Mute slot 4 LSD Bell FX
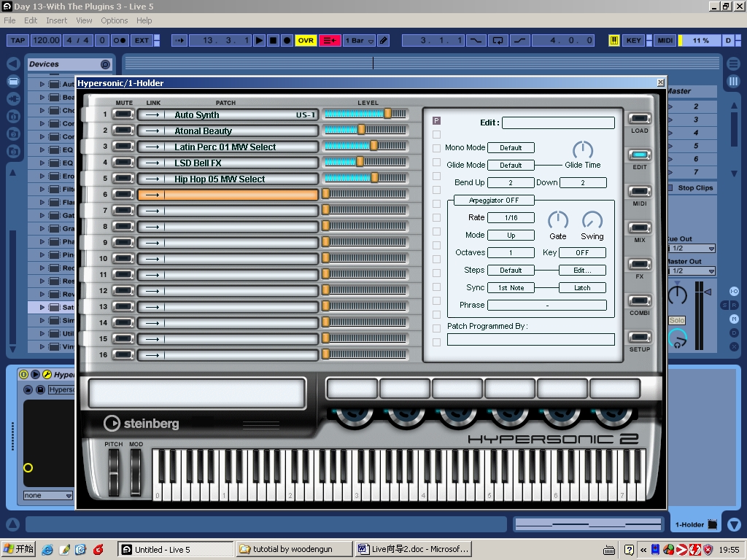 click(123, 163)
